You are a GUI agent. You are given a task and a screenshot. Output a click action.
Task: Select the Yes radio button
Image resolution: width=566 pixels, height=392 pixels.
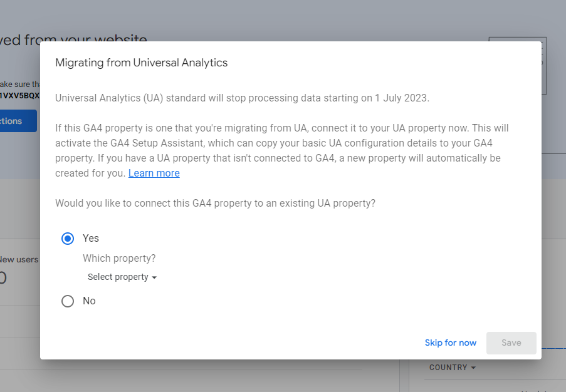click(68, 239)
